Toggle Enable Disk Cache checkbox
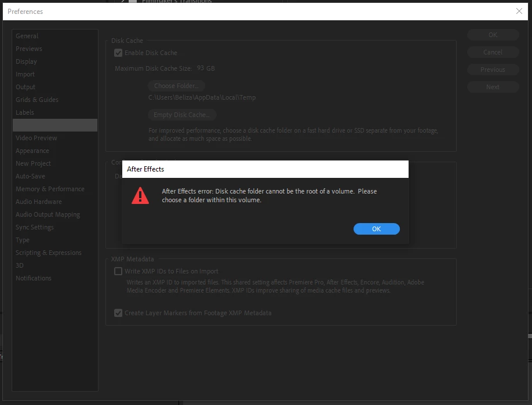 pos(118,53)
